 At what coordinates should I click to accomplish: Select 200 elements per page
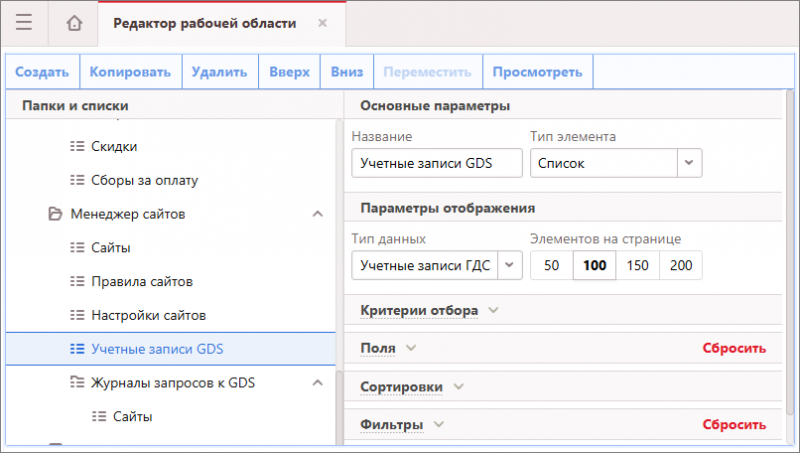680,265
